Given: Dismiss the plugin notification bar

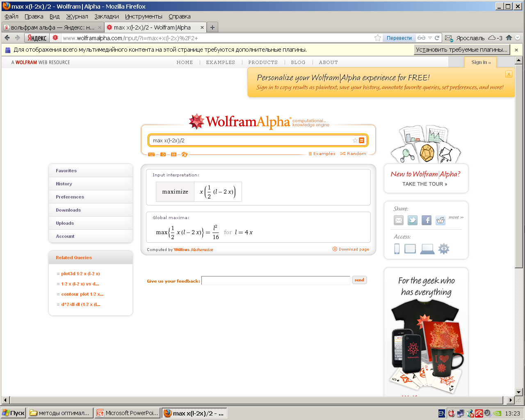Looking at the screenshot, I should pos(516,50).
